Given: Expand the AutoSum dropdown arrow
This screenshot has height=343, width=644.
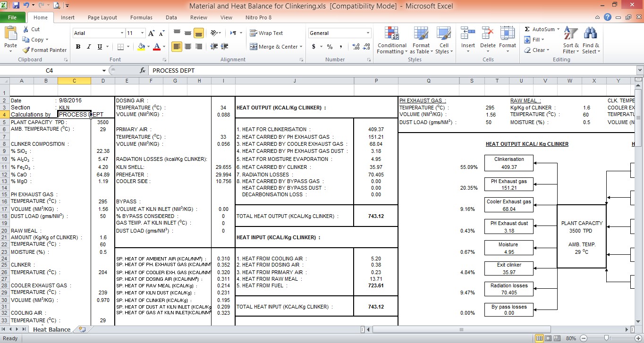Looking at the screenshot, I should 558,29.
